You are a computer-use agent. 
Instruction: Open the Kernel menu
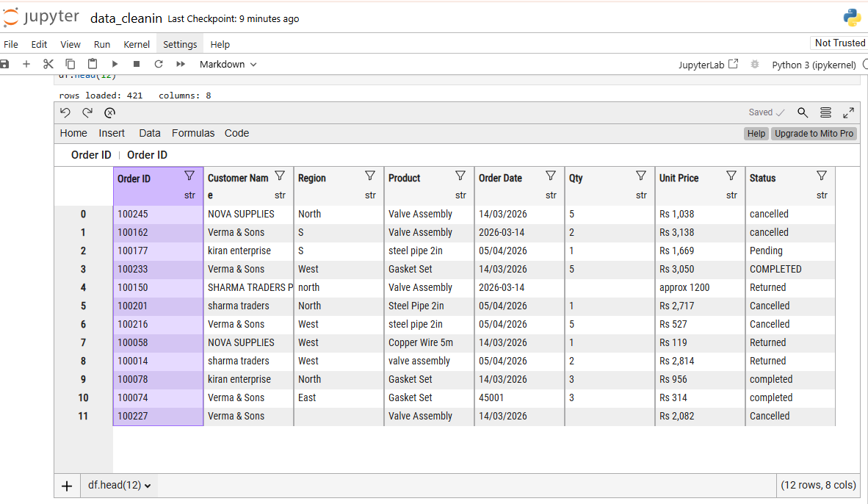(136, 44)
